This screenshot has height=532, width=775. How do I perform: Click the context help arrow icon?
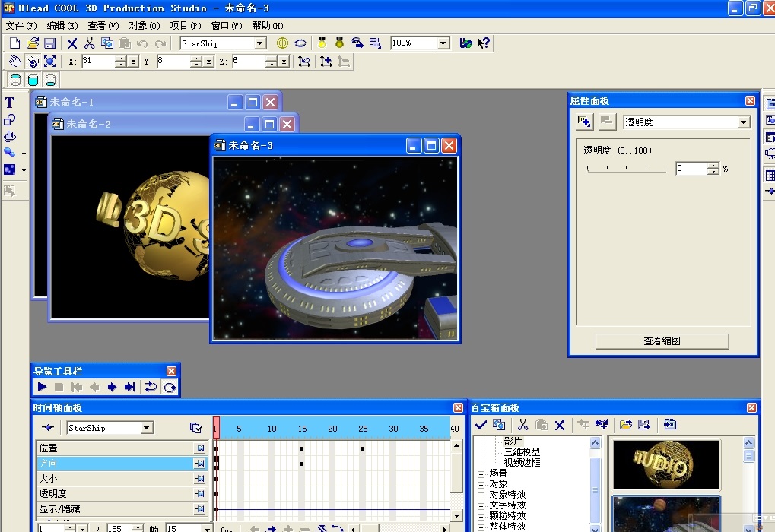[x=484, y=43]
